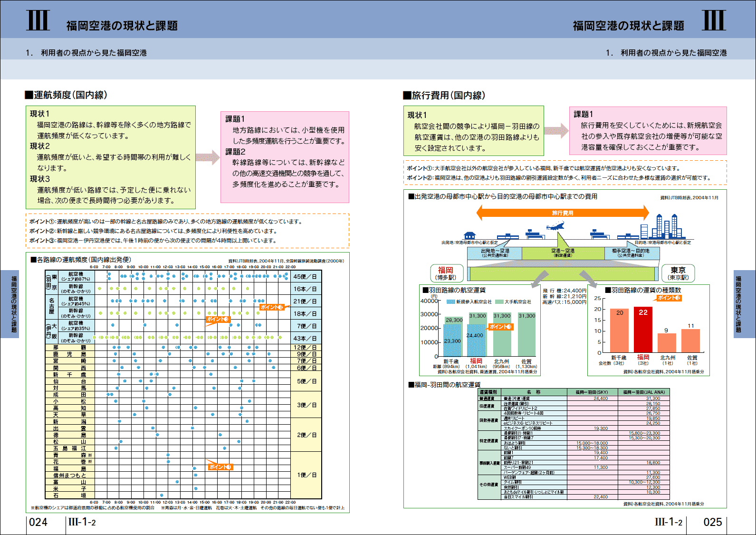Click the blue 新規参入航空会社 legend swatch
This screenshot has width=756, height=535.
coord(450,302)
